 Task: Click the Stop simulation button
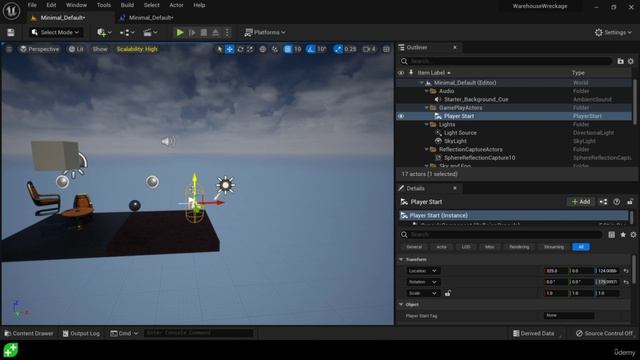click(204, 33)
